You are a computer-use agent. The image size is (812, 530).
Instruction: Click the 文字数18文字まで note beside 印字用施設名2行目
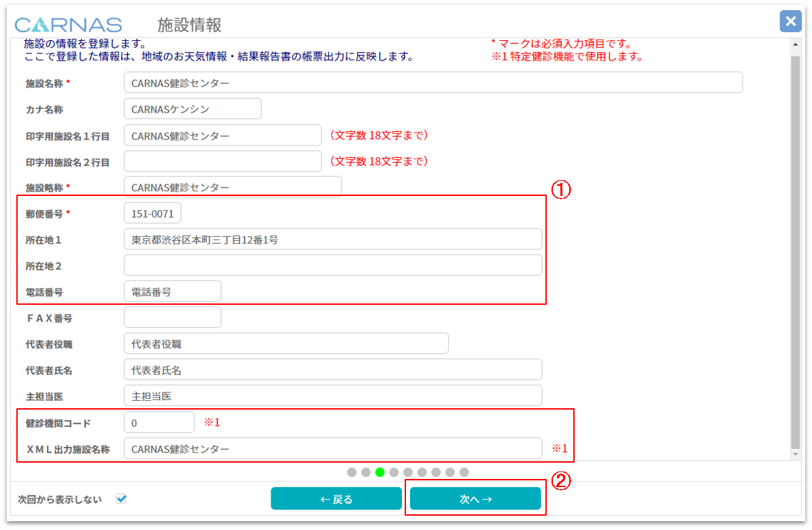(x=379, y=161)
